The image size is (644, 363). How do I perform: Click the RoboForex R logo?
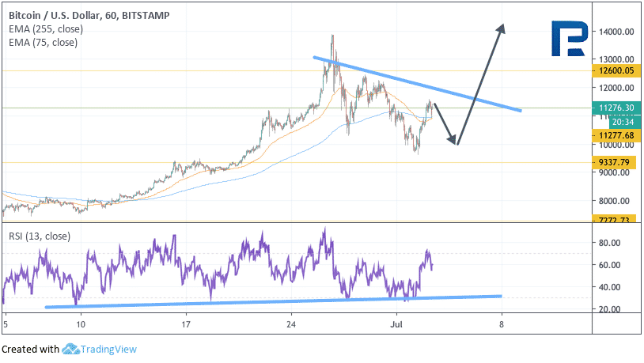tap(570, 38)
